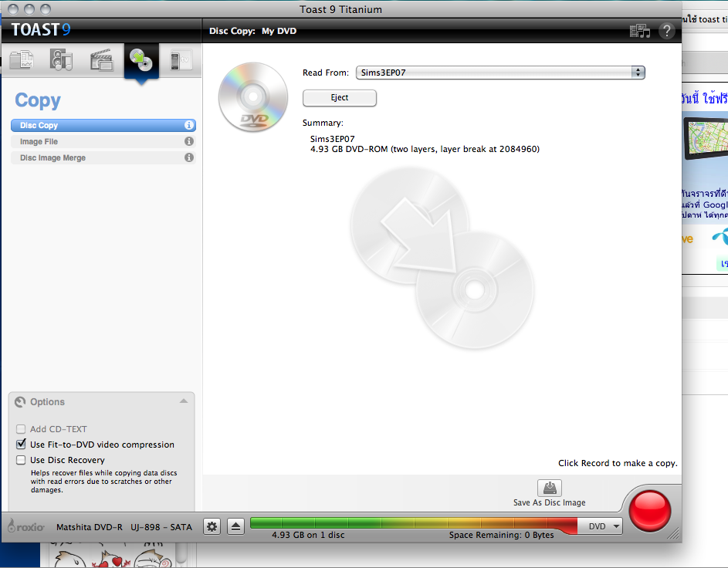This screenshot has width=728, height=568.
Task: Open the Read From dropdown
Action: (x=500, y=73)
